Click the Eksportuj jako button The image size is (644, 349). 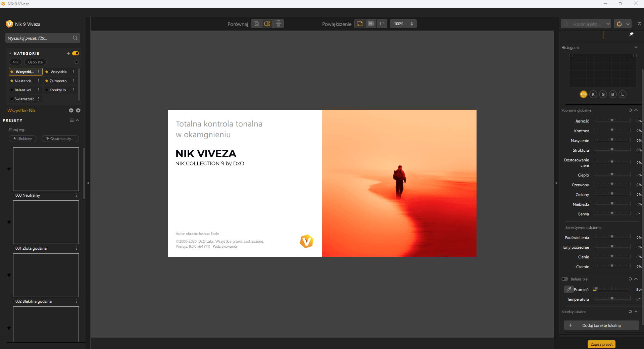click(x=583, y=24)
